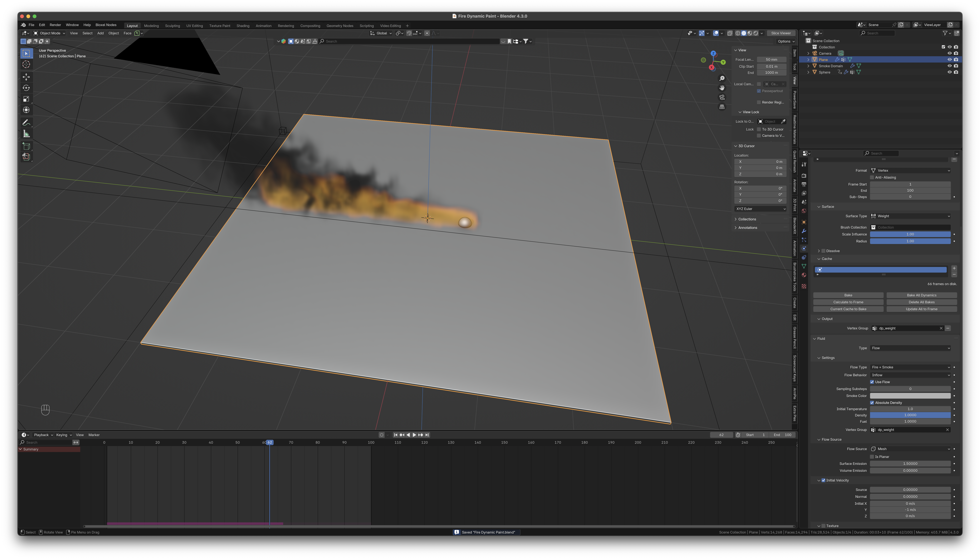The width and height of the screenshot is (980, 559).
Task: Open the Bioxel Nodes menu
Action: pos(106,25)
